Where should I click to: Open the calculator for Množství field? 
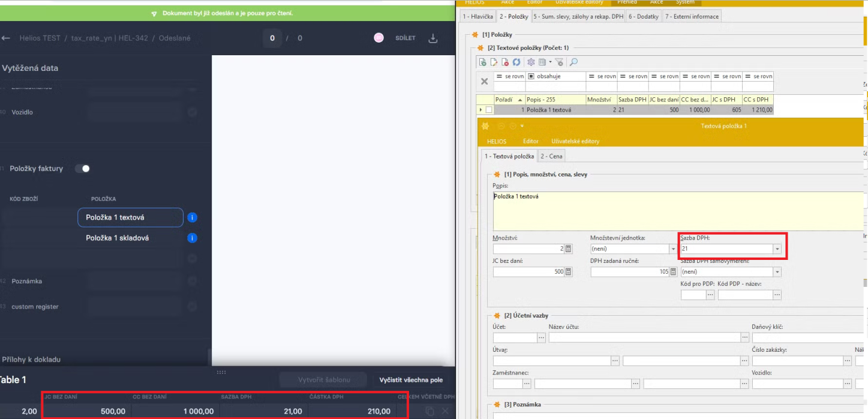(569, 249)
